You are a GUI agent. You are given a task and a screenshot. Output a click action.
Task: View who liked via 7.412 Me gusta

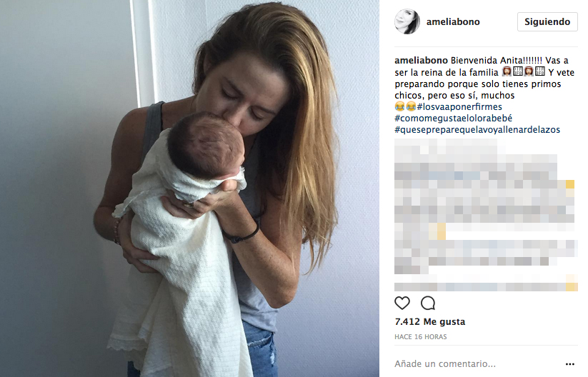point(430,322)
